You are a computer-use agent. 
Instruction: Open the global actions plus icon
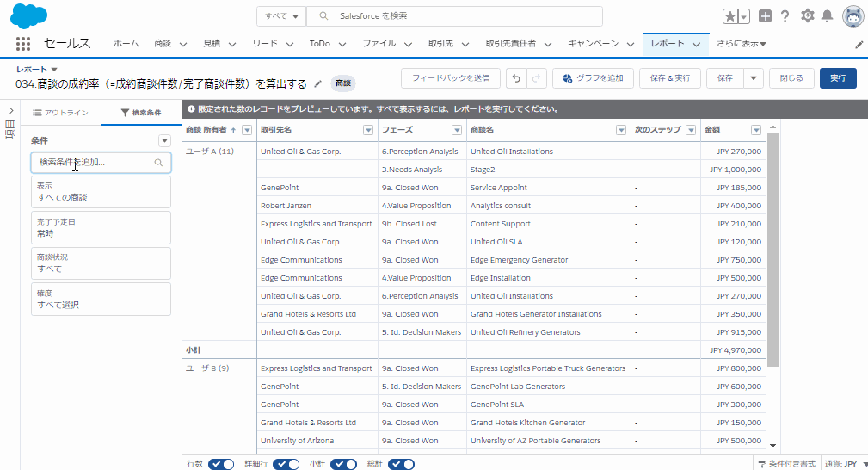point(765,16)
